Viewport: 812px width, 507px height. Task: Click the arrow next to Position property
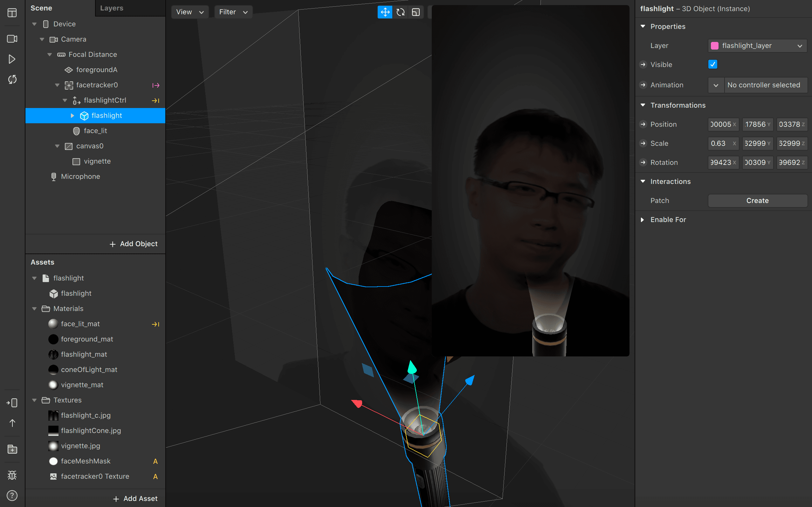643,125
